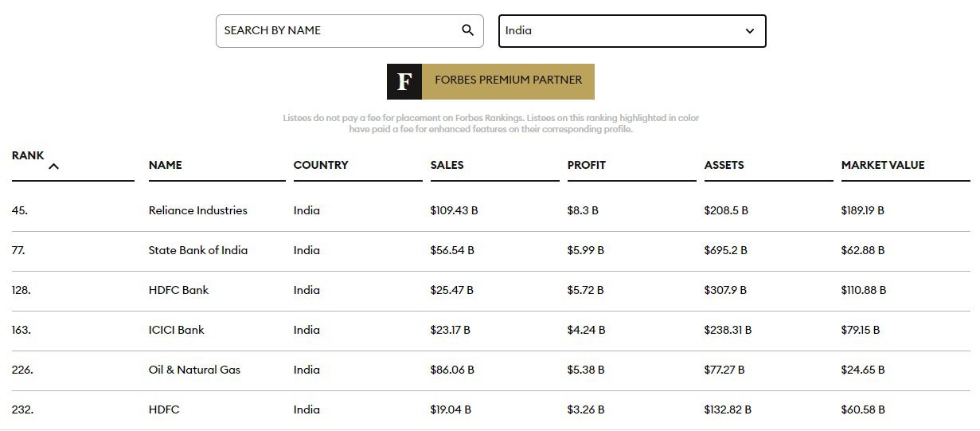Sort by the Profit column header
Screen dimensions: 980x431
587,165
